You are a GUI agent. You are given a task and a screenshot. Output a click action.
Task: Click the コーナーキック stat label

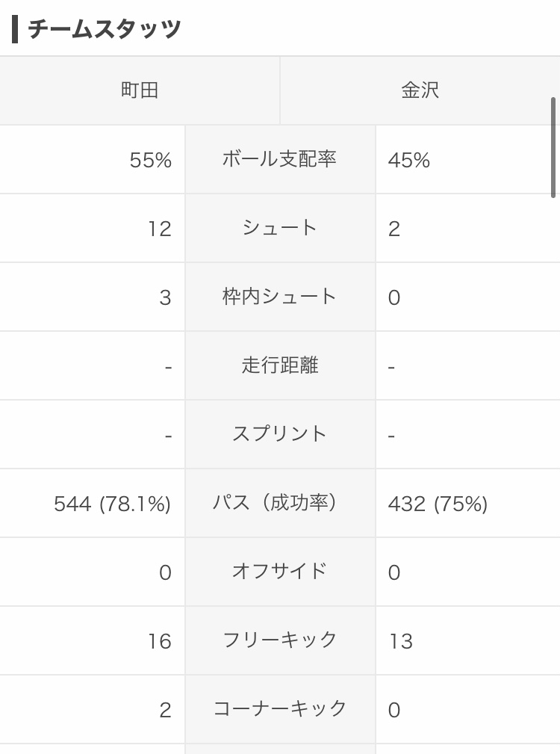tap(279, 708)
